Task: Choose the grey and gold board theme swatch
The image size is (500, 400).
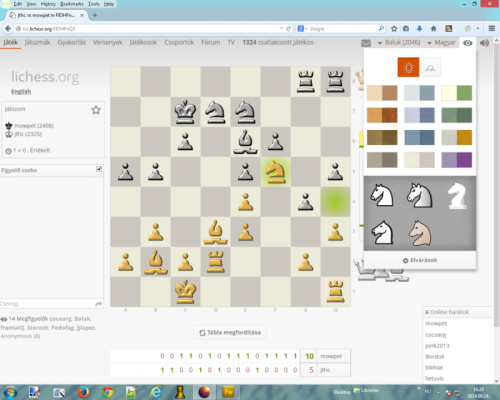Action: [x=457, y=137]
